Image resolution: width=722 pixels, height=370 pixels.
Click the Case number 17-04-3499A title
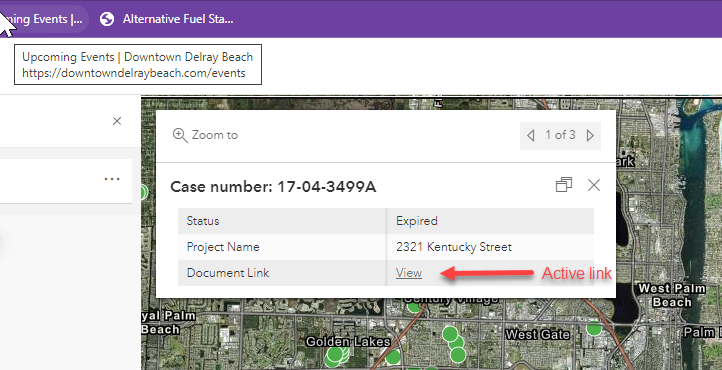pyautogui.click(x=273, y=187)
